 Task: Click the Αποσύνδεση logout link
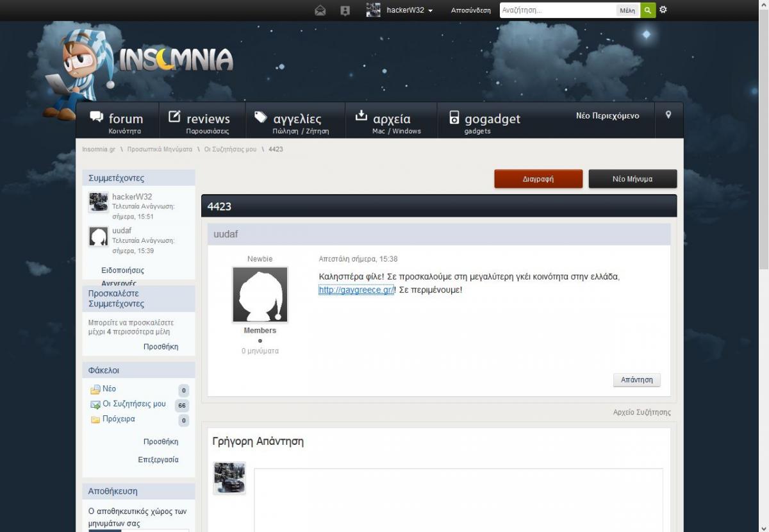pyautogui.click(x=470, y=10)
